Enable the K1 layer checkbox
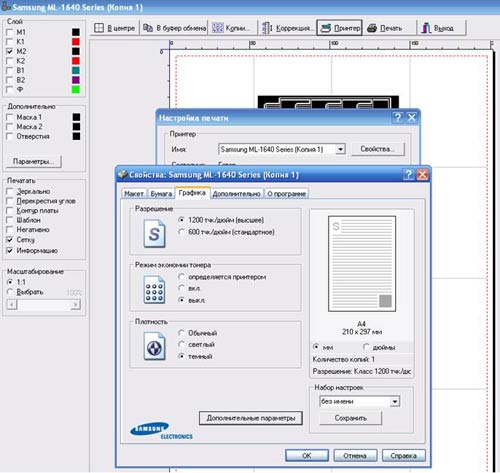Viewport: 500px width, 473px height. [x=10, y=42]
